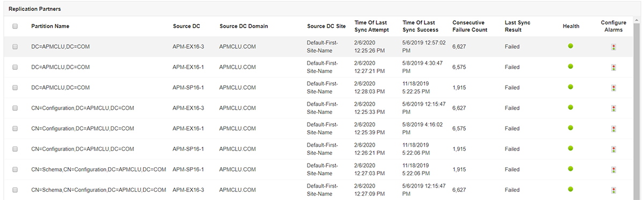Viewport: 644px width, 200px height.
Task: Select checkbox for CN=Schema APM-EX16-3 row
Action: [15, 190]
